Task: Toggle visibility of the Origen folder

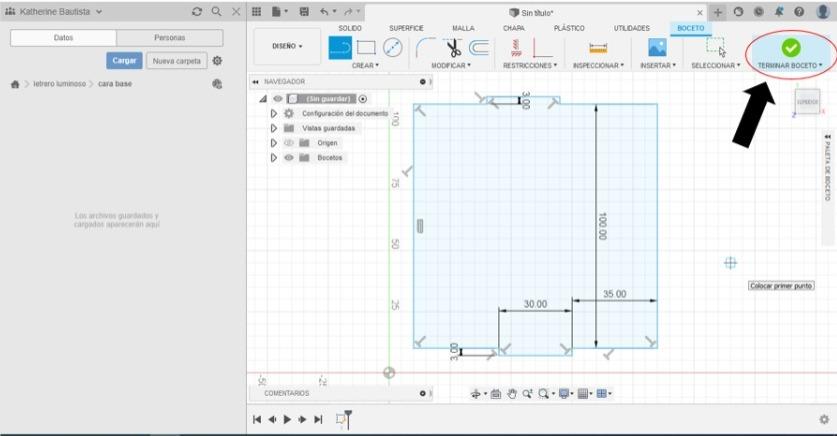Action: [x=289, y=143]
